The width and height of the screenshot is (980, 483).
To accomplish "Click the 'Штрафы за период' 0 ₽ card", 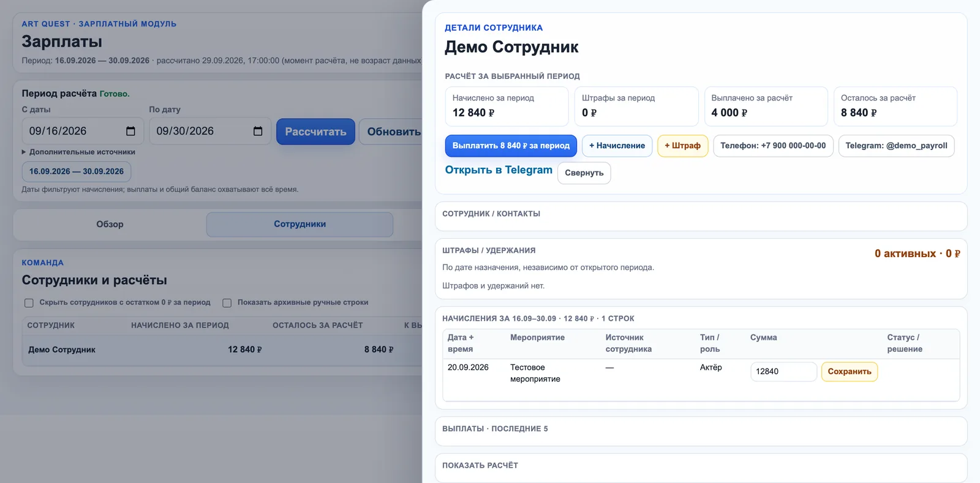I will (636, 106).
